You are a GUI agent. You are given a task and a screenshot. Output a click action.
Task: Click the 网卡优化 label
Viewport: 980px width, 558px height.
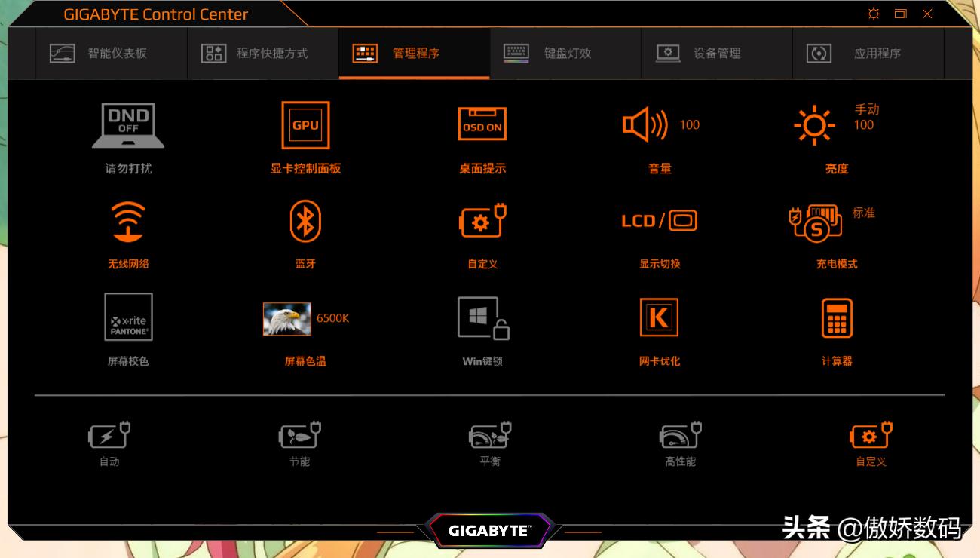660,361
